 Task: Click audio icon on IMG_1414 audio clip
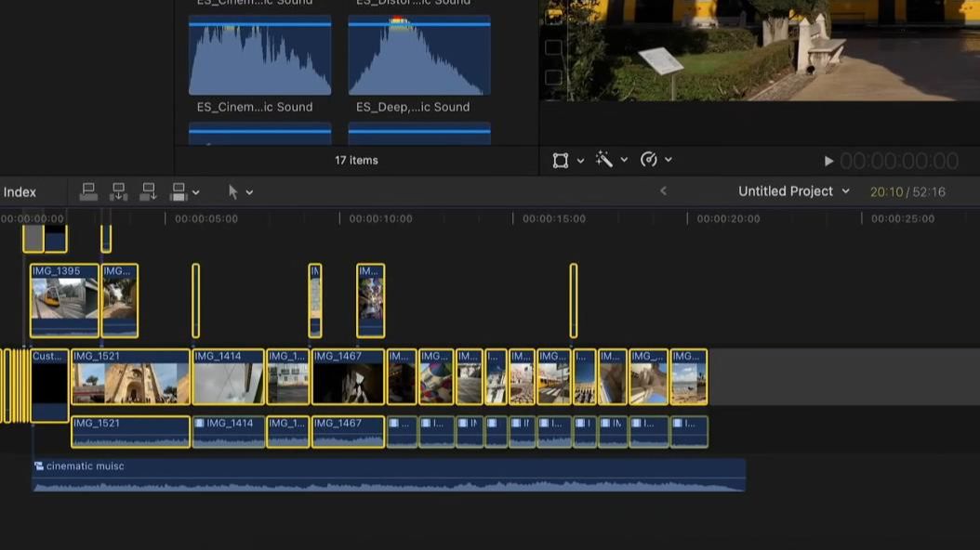point(199,424)
